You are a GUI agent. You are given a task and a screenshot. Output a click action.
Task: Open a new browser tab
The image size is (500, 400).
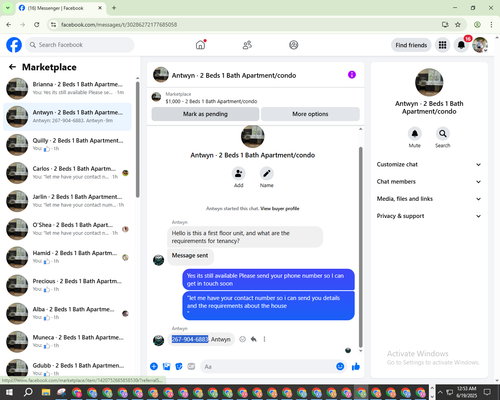(114, 8)
